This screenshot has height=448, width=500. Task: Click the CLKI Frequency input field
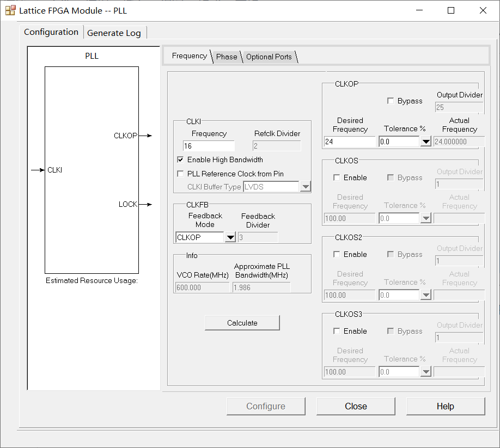pos(209,146)
